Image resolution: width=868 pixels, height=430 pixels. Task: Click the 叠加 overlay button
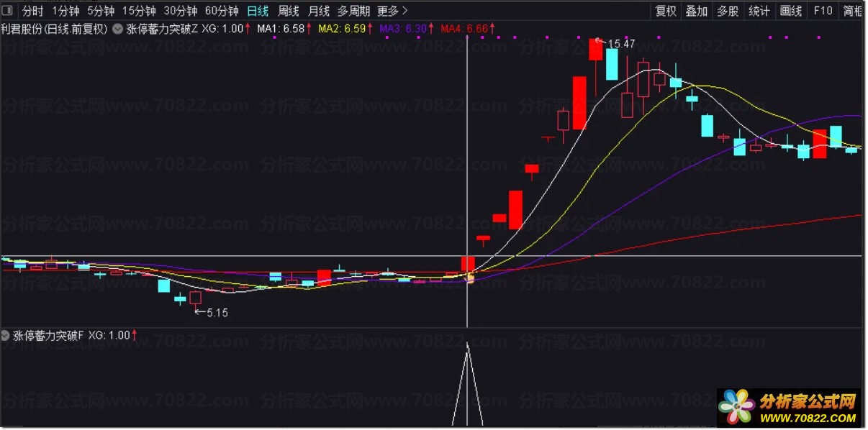[x=697, y=11]
